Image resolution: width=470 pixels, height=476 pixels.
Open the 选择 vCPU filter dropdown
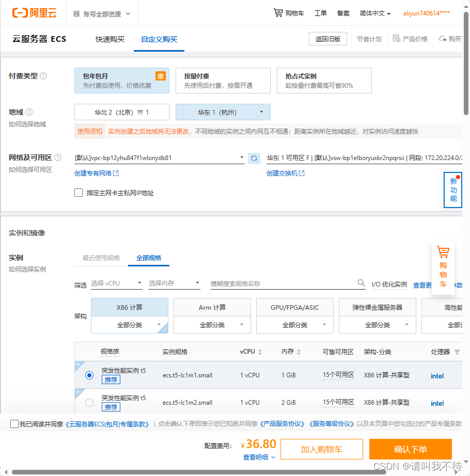(116, 283)
